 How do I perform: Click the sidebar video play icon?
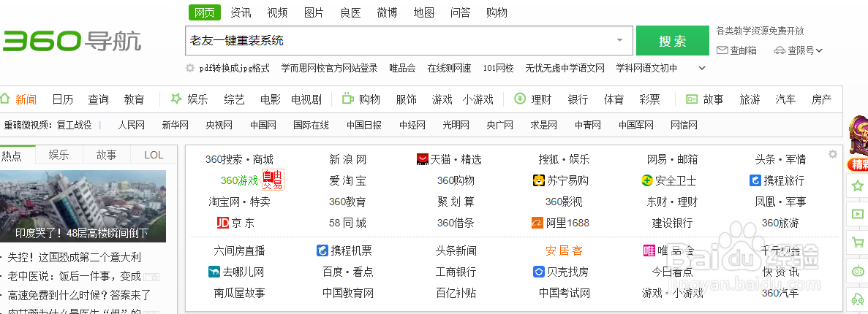(858, 213)
